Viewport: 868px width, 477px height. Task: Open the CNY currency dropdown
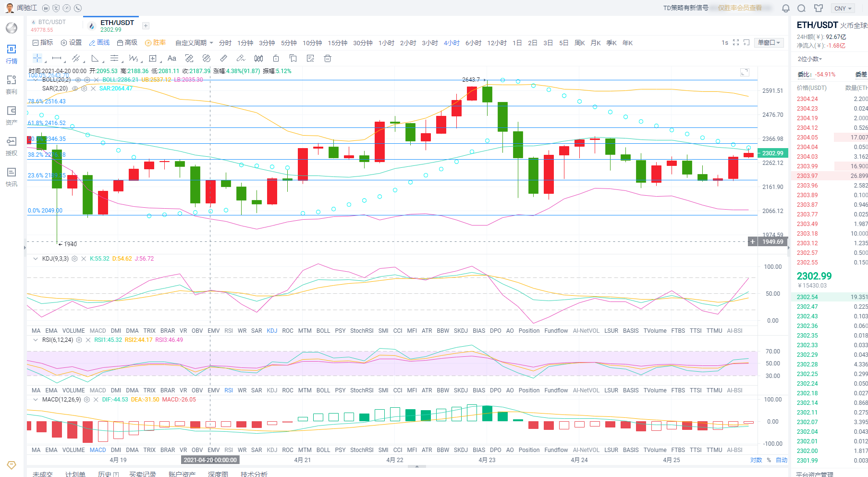coord(843,8)
